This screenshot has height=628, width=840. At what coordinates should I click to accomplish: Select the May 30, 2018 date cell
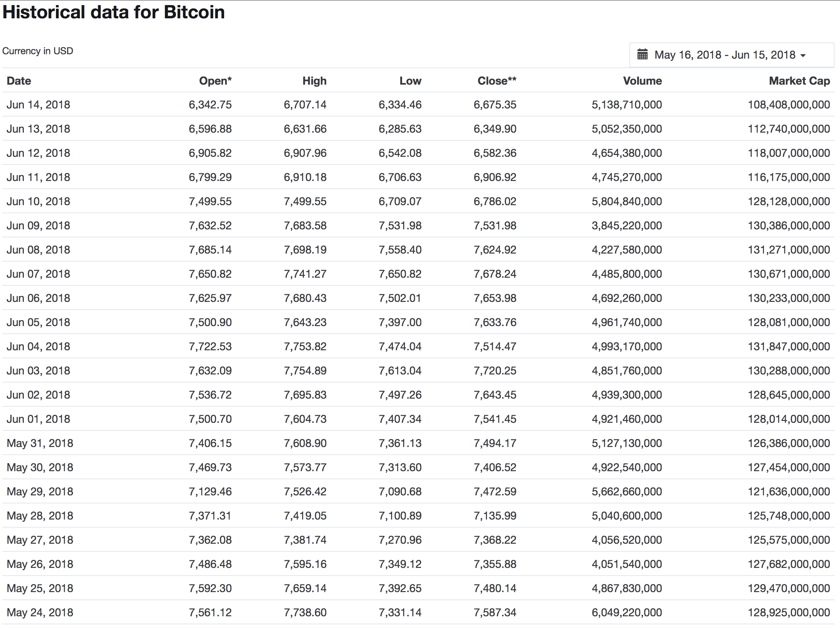tap(40, 467)
